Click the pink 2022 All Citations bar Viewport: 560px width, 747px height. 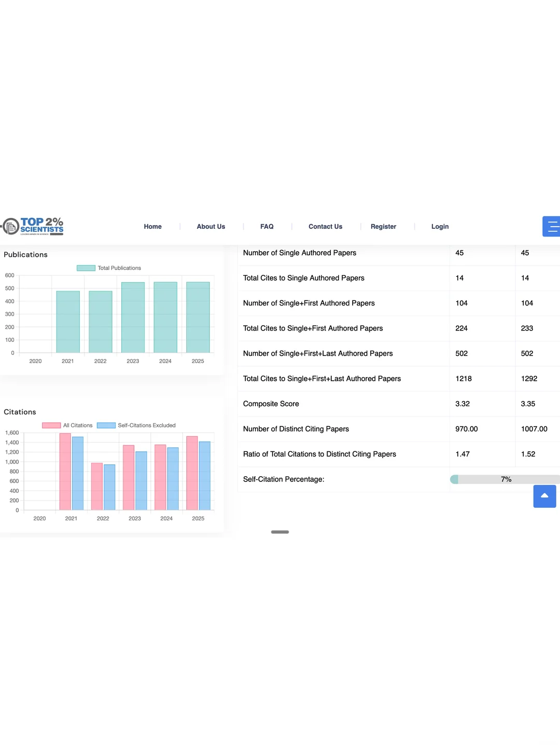point(97,487)
